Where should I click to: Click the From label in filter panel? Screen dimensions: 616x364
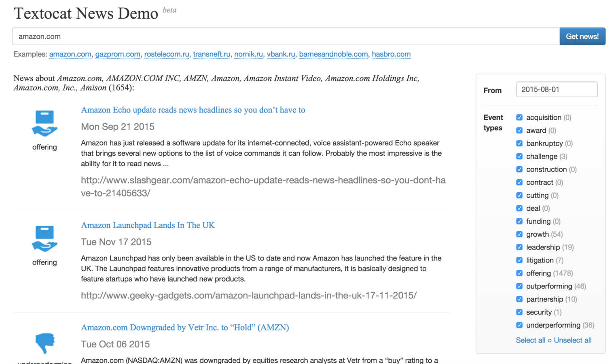click(492, 90)
